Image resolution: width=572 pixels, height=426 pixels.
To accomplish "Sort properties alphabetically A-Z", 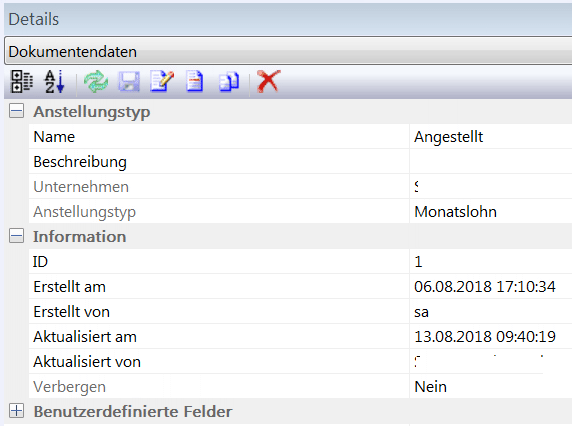I will 54,81.
